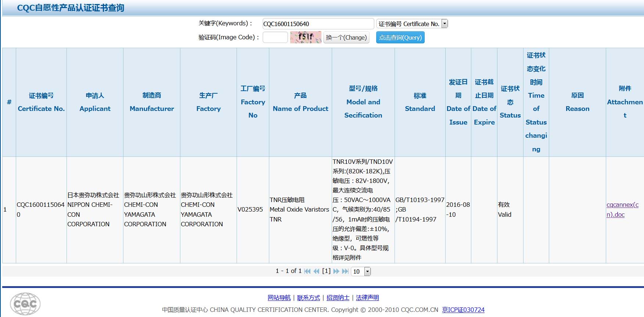Viewport: 644px width, 317px height.
Task: Click the Date of Issue column header
Action: (x=458, y=102)
